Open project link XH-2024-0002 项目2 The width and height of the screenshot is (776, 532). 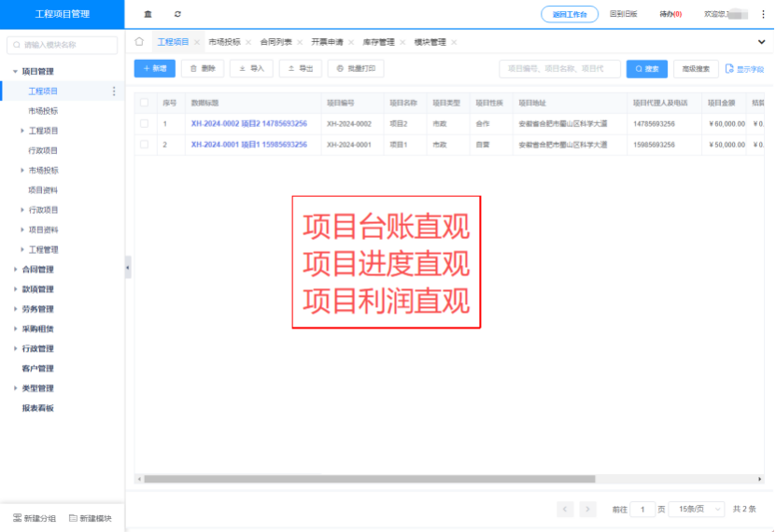pos(248,123)
